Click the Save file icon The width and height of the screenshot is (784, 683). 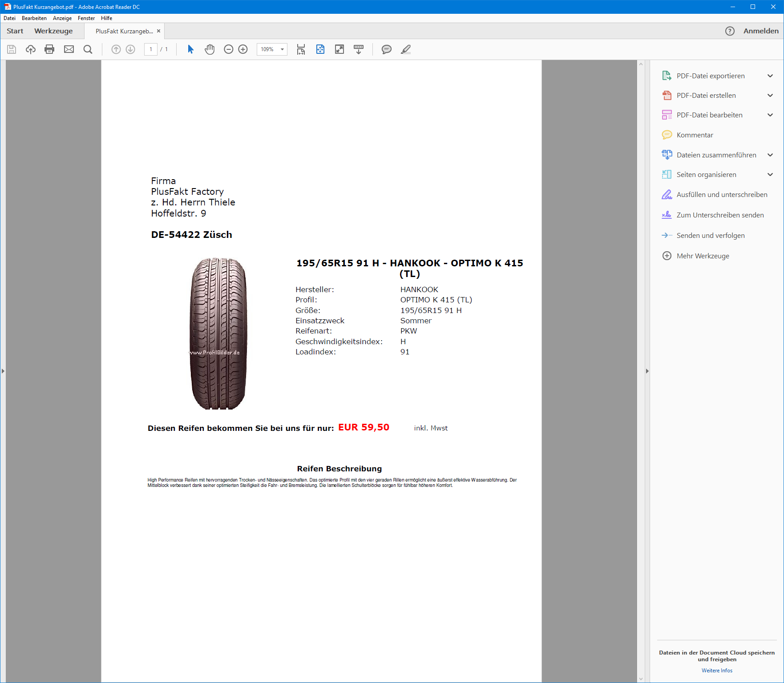(x=12, y=49)
